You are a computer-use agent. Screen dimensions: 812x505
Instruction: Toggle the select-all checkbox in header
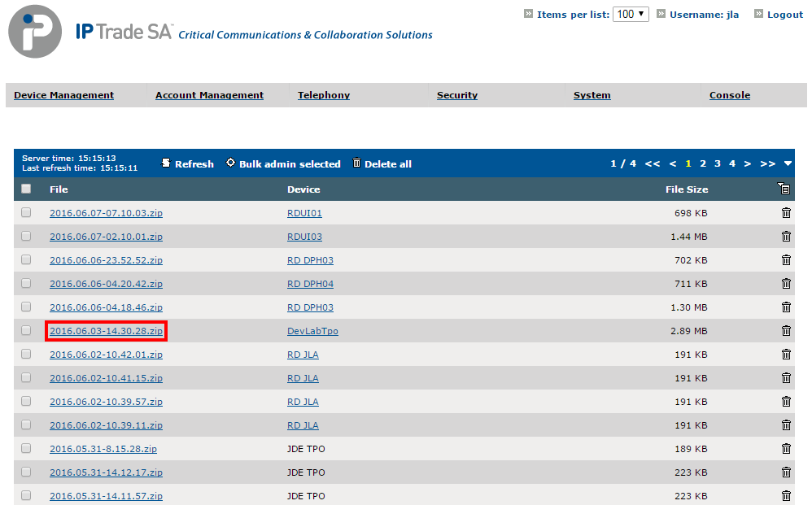coord(26,189)
